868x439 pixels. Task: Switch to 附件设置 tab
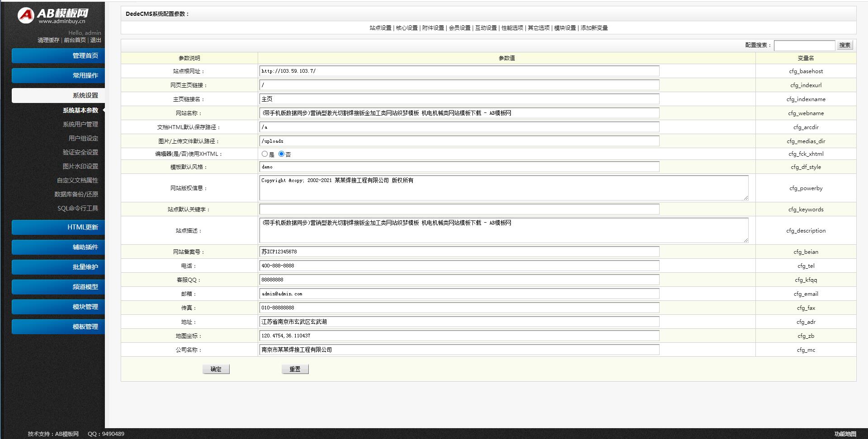(433, 28)
